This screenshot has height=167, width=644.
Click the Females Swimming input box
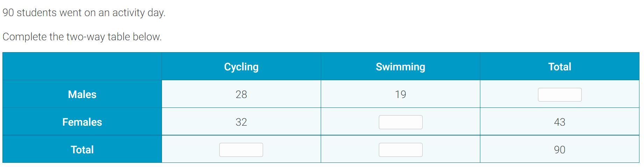pyautogui.click(x=401, y=122)
